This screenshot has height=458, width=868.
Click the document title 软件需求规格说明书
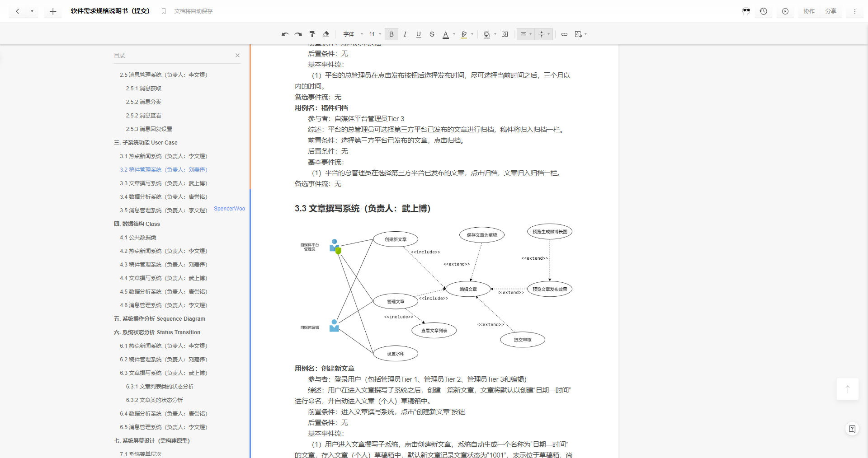click(x=110, y=11)
